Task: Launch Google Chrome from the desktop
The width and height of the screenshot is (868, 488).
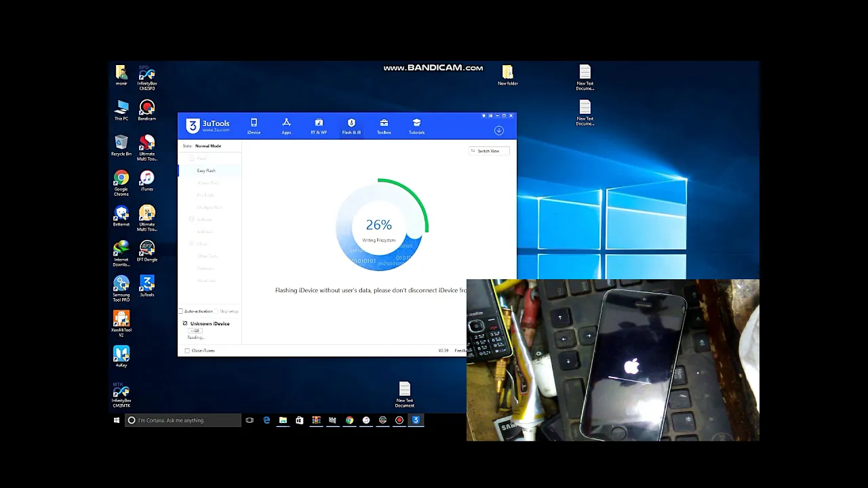Action: 121,183
